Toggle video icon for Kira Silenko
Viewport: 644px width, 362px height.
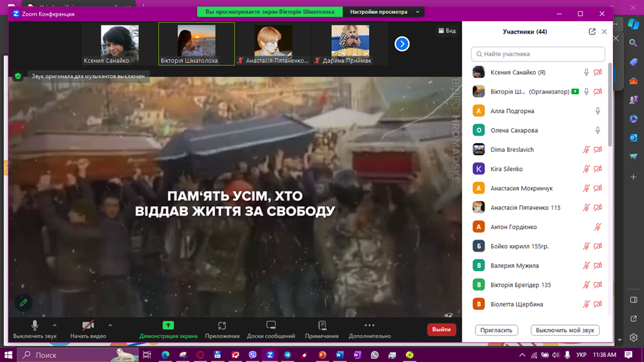pos(598,168)
